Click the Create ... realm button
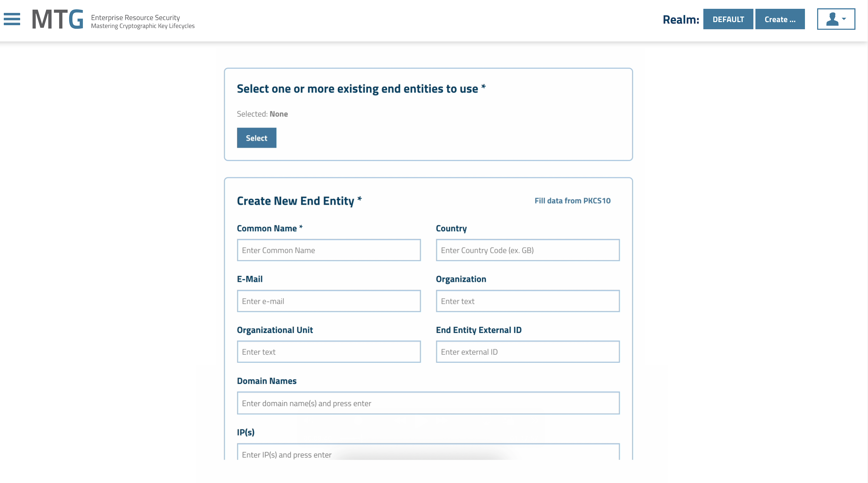 (x=780, y=19)
